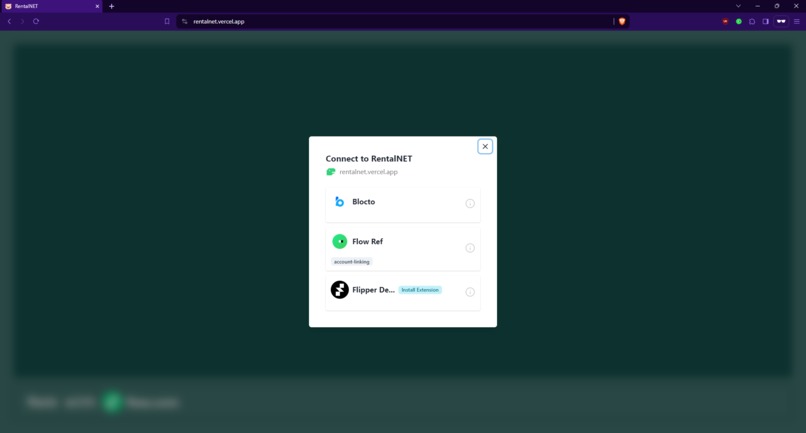Focus the address bar URL field

click(401, 22)
